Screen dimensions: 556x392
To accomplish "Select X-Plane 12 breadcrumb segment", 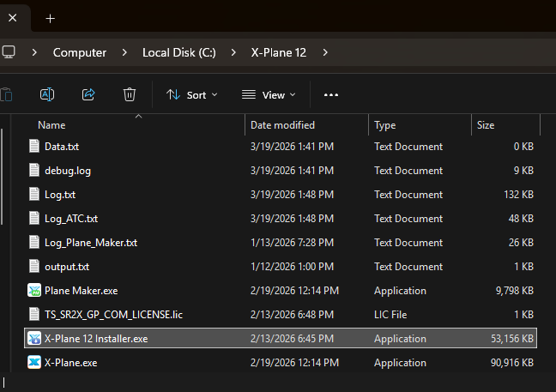I will (x=278, y=52).
